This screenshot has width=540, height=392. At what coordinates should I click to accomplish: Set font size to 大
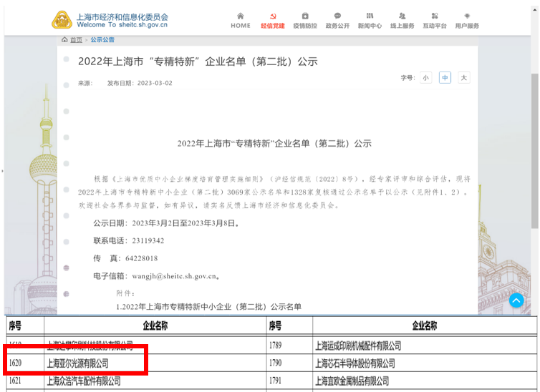pos(464,77)
